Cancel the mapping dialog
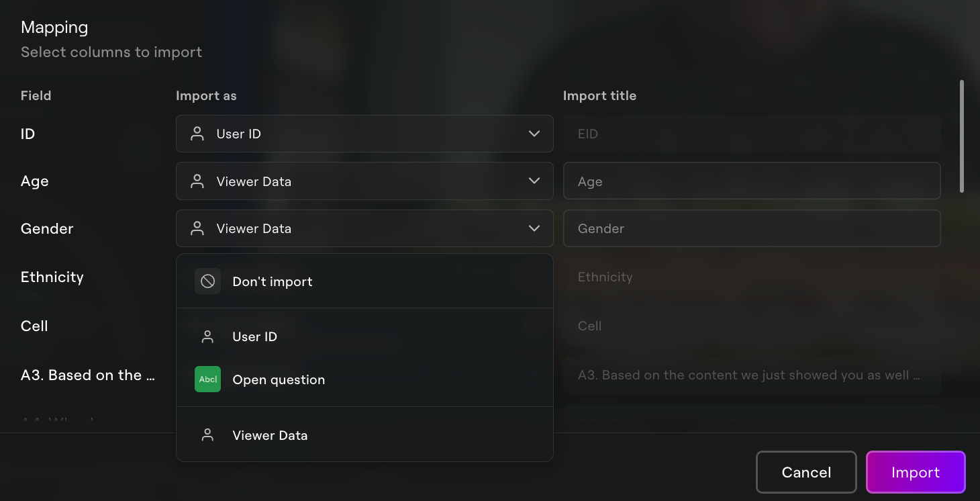The height and width of the screenshot is (501, 980). 806,472
